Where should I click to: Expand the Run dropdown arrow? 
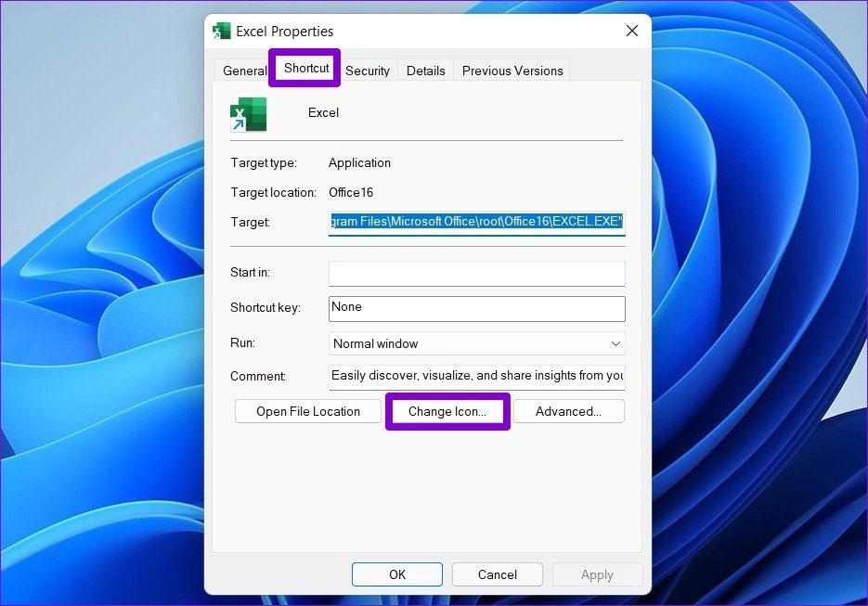(615, 342)
